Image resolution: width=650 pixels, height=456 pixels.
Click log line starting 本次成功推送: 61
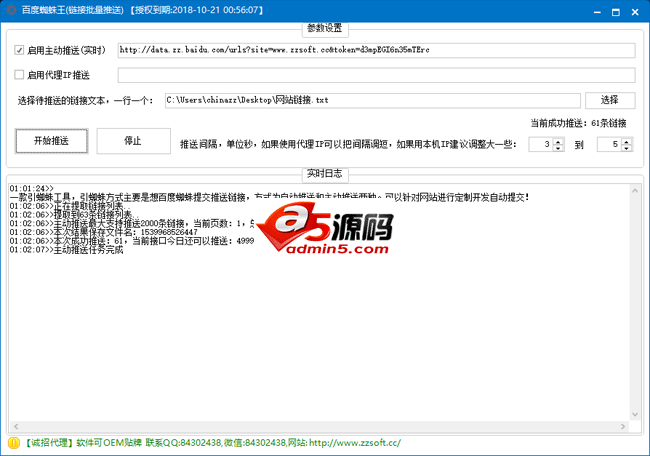[x=132, y=241]
